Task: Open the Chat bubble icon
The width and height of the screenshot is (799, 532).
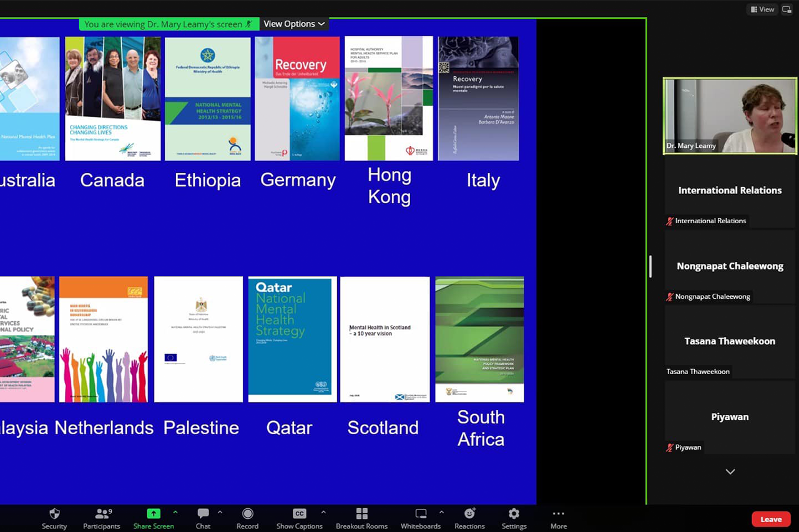Action: point(203,513)
